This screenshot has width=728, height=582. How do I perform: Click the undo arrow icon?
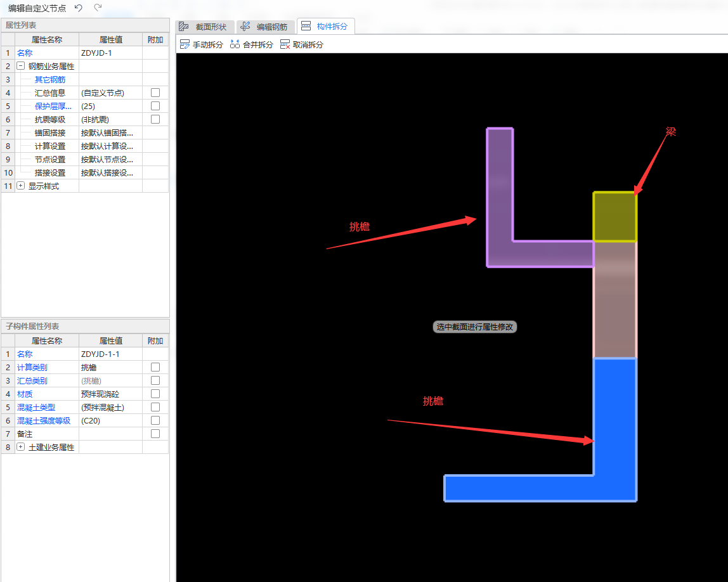(x=79, y=8)
